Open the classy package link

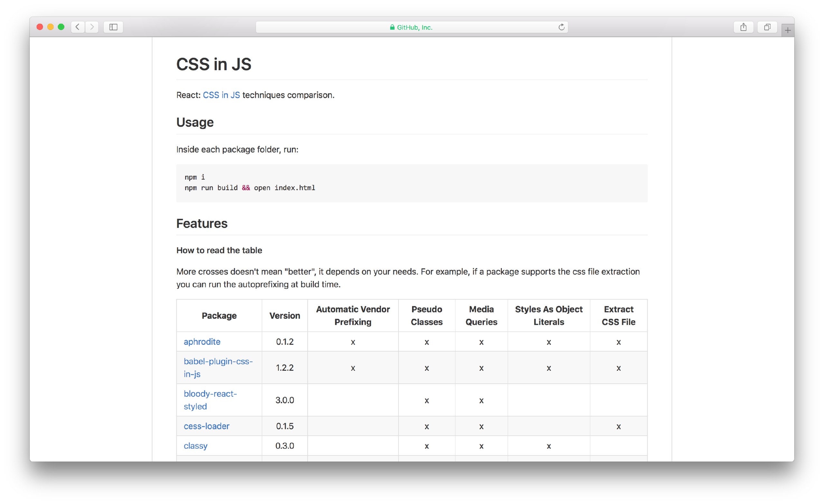point(196,446)
